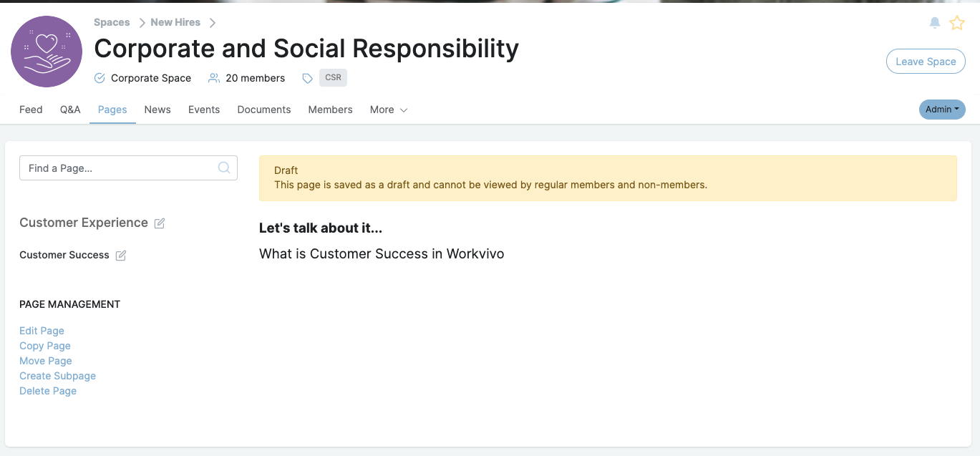Click the search magnifier in Find a Page
The image size is (980, 456).
[x=224, y=168]
